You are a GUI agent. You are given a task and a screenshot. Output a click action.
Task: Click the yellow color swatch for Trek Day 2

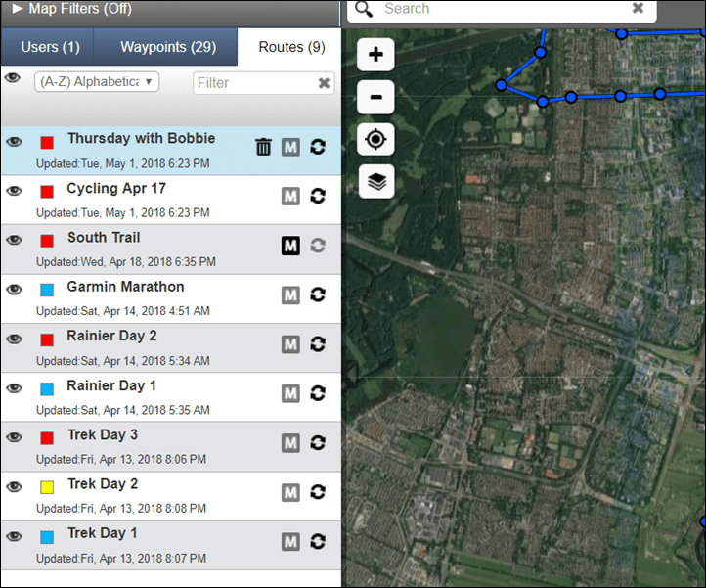coord(47,487)
